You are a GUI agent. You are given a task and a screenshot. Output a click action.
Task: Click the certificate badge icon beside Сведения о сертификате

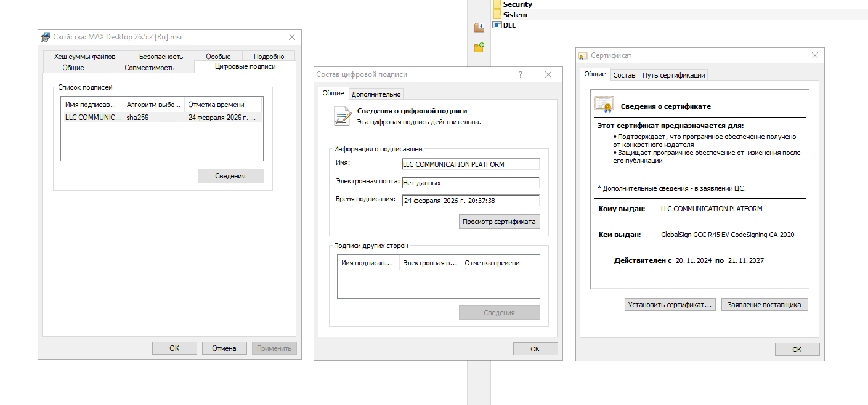click(x=604, y=105)
